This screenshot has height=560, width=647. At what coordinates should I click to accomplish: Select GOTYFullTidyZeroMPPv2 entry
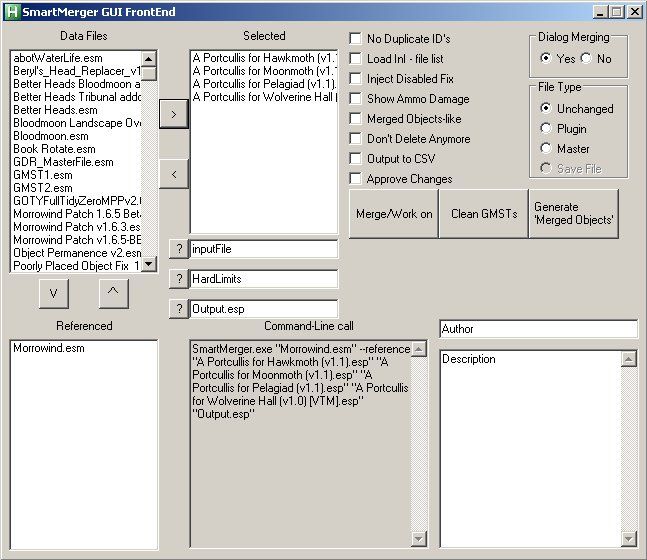point(77,201)
